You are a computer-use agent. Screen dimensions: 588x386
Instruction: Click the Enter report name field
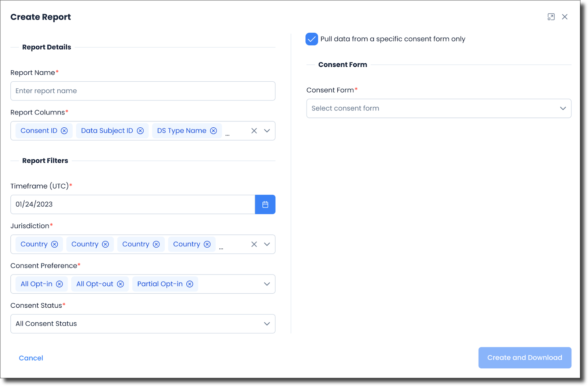click(143, 91)
